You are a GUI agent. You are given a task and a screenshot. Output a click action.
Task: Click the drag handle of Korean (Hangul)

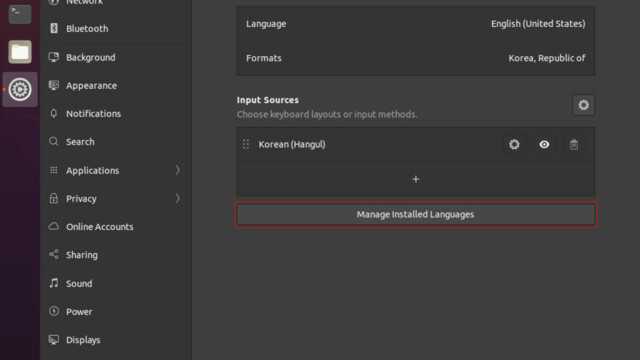tap(246, 144)
